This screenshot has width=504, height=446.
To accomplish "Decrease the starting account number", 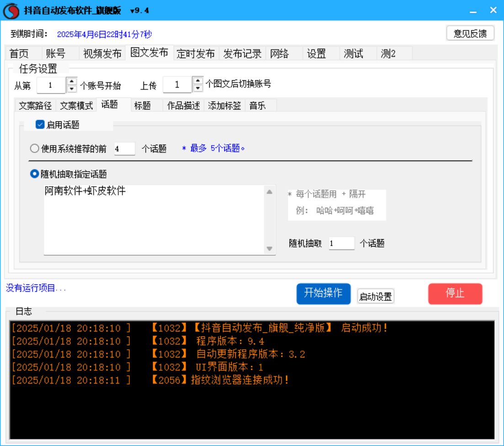I will coord(72,89).
